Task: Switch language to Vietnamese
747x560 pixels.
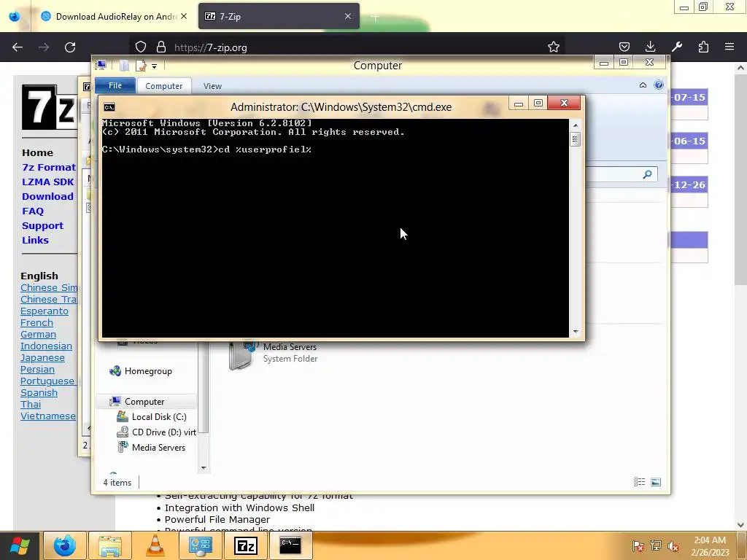Action: pyautogui.click(x=47, y=416)
